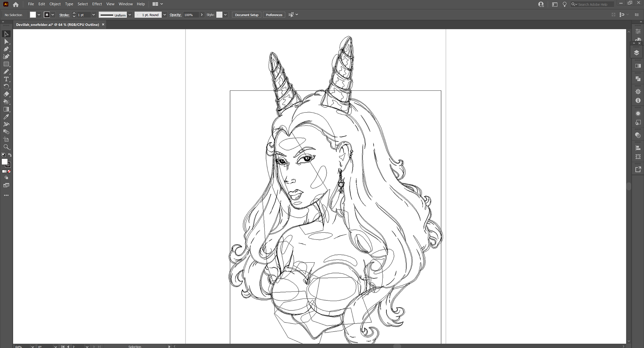Open the Pathfinder panel icon

click(x=638, y=79)
